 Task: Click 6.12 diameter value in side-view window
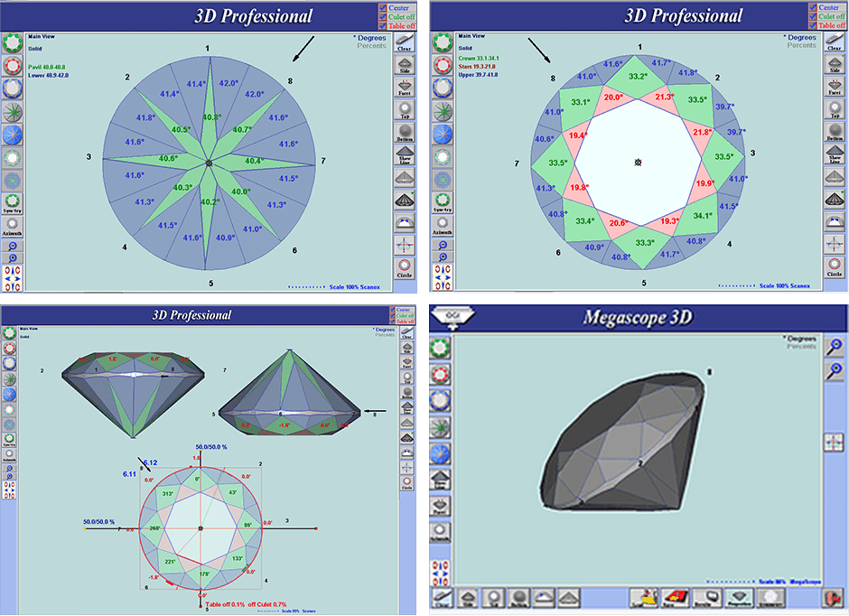pos(150,462)
